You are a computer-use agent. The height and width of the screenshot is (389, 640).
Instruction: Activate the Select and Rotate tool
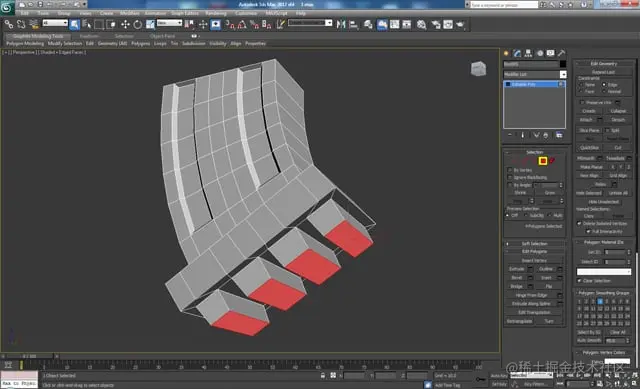138,24
